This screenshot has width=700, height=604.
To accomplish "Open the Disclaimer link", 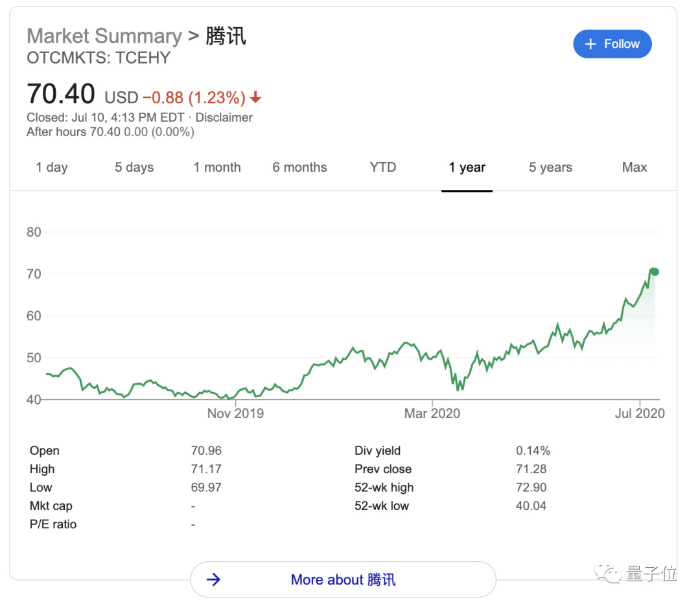I will tap(224, 117).
